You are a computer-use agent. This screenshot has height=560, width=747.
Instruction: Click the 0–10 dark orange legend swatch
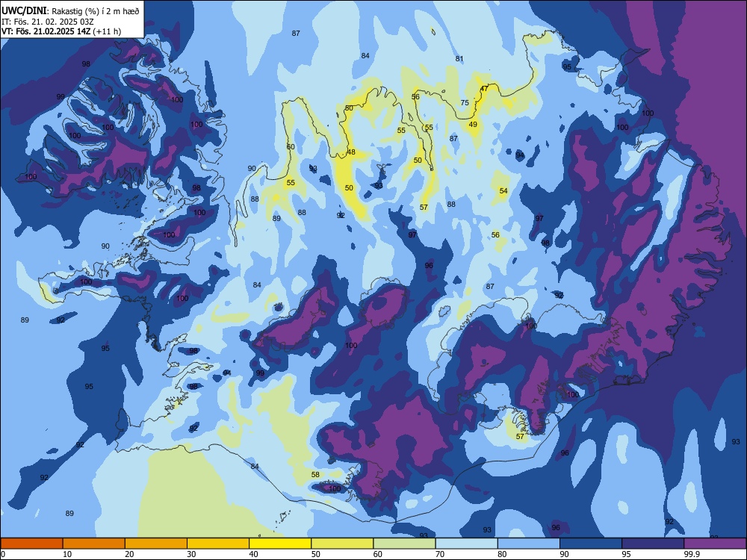click(31, 544)
